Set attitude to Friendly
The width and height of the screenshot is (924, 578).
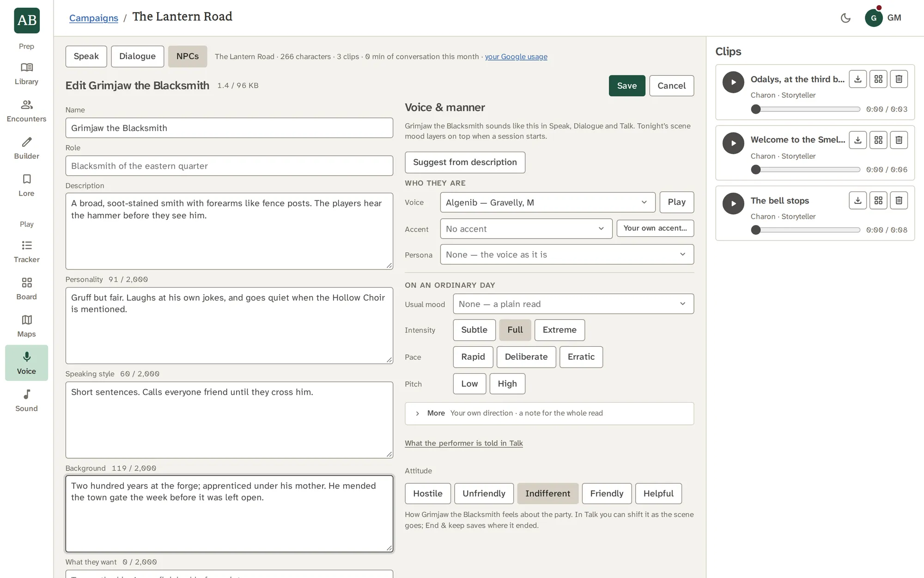[607, 493]
